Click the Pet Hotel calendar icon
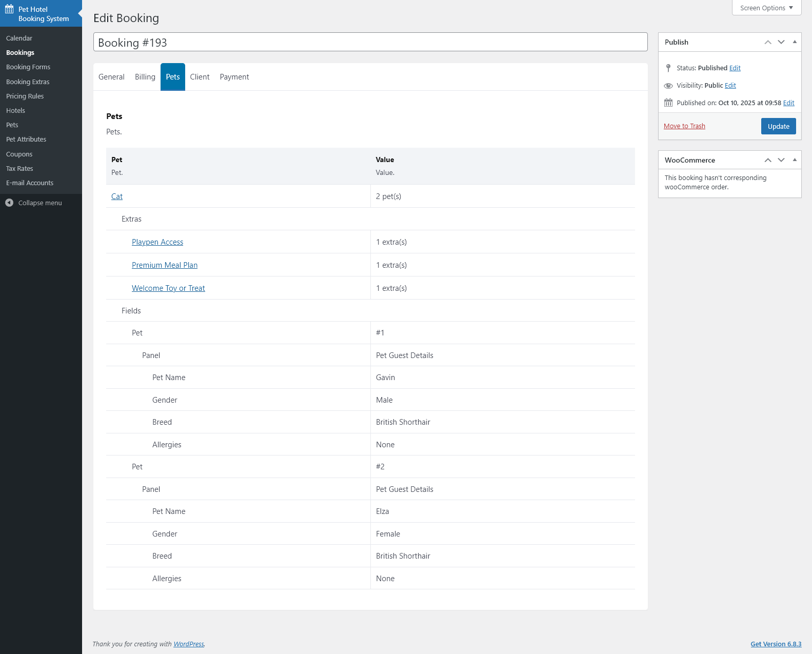The image size is (812, 654). click(x=9, y=9)
